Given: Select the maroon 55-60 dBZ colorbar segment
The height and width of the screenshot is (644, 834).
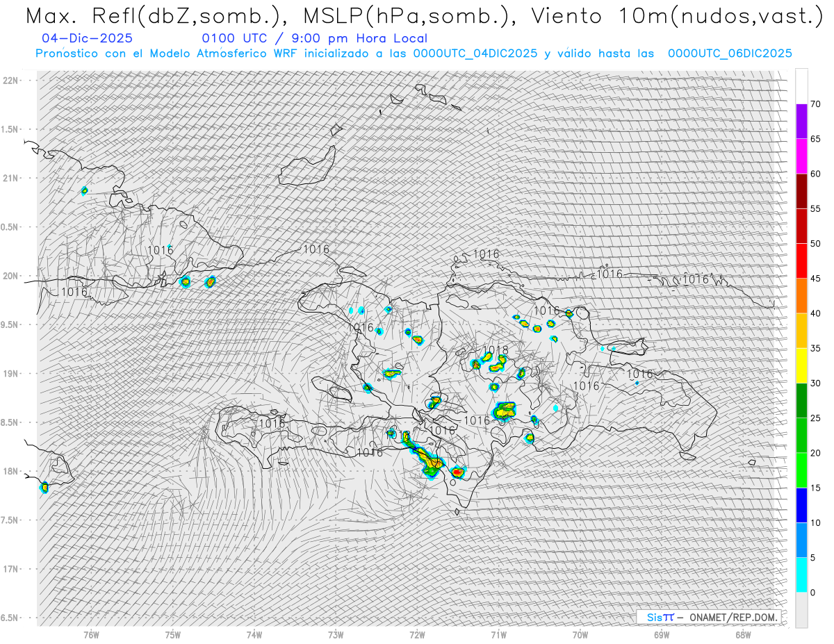Looking at the screenshot, I should click(801, 191).
